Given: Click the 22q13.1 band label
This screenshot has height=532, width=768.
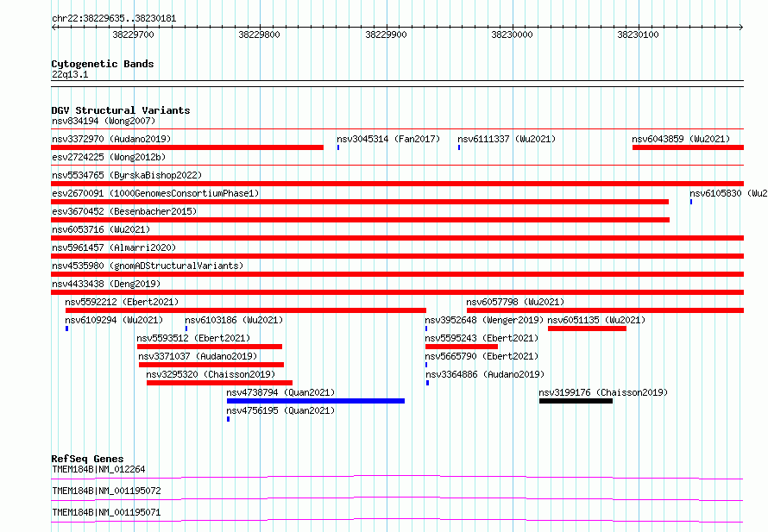Looking at the screenshot, I should tap(70, 74).
